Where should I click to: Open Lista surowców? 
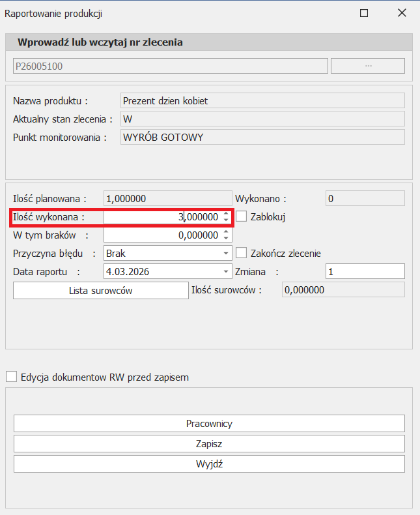tap(100, 291)
